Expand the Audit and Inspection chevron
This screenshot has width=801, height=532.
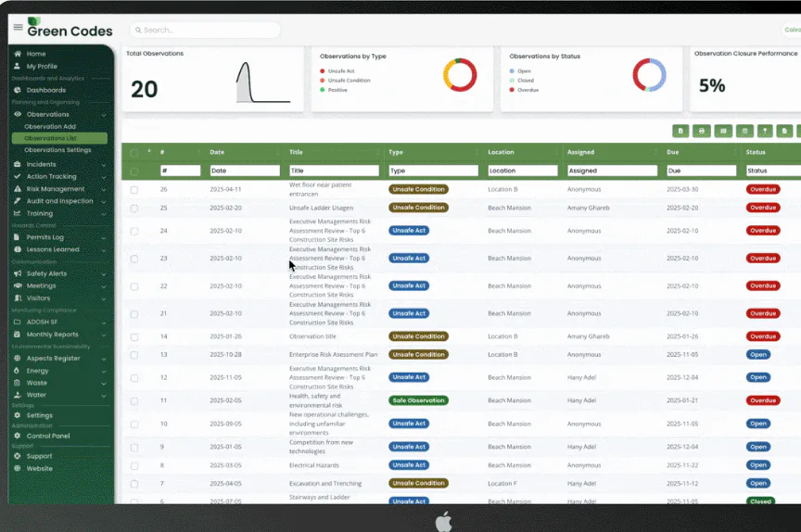click(104, 202)
